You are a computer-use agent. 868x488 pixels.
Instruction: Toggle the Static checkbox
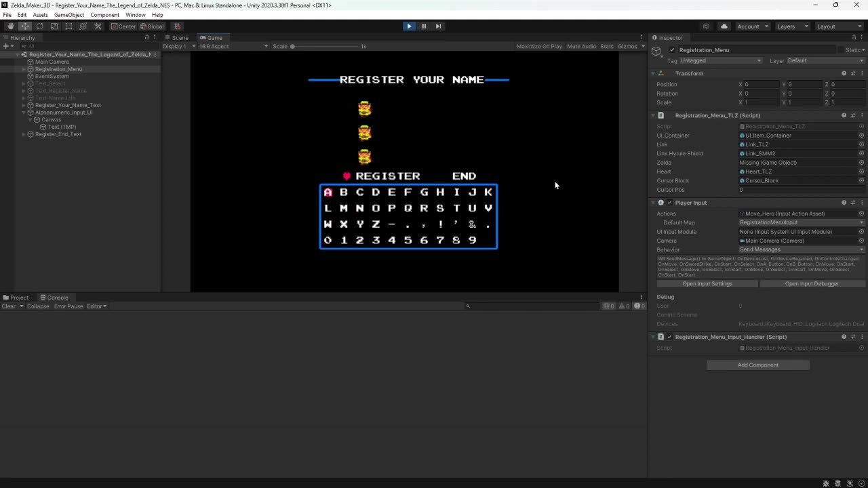pyautogui.click(x=840, y=50)
